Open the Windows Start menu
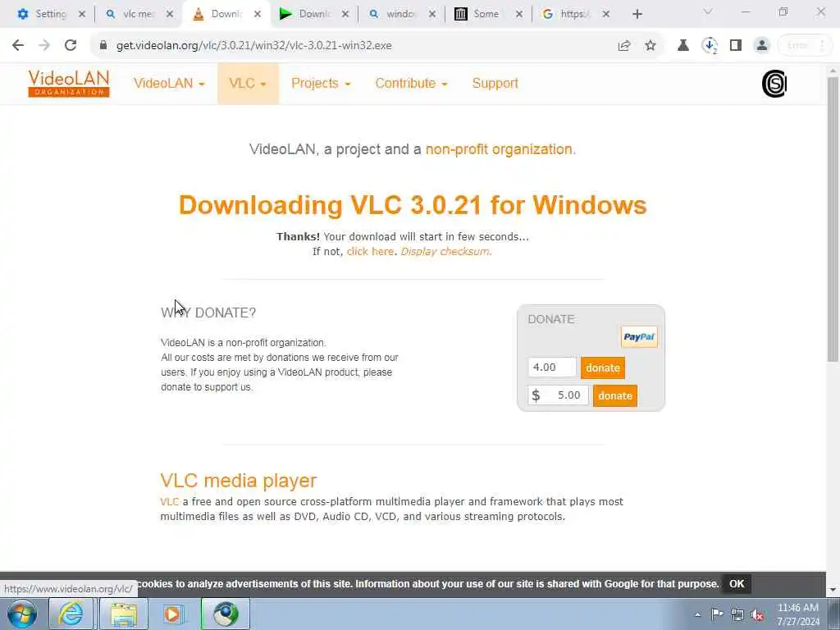The image size is (840, 630). click(21, 614)
